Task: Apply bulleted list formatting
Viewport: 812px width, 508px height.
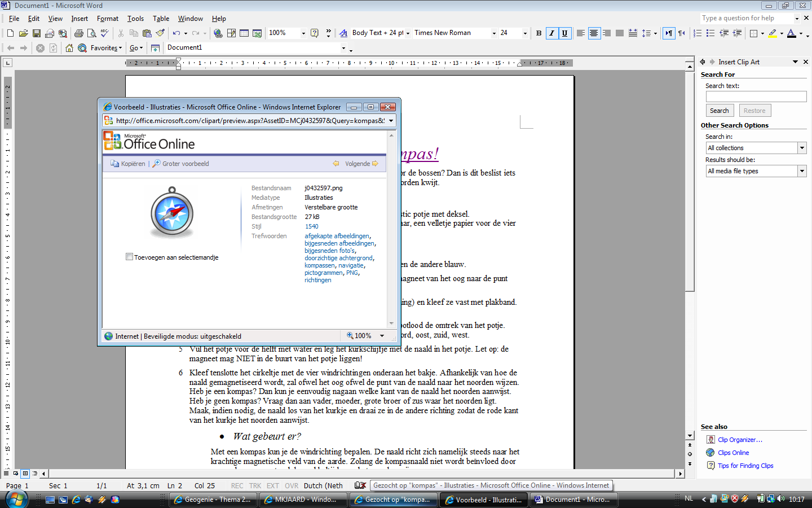Action: (710, 33)
